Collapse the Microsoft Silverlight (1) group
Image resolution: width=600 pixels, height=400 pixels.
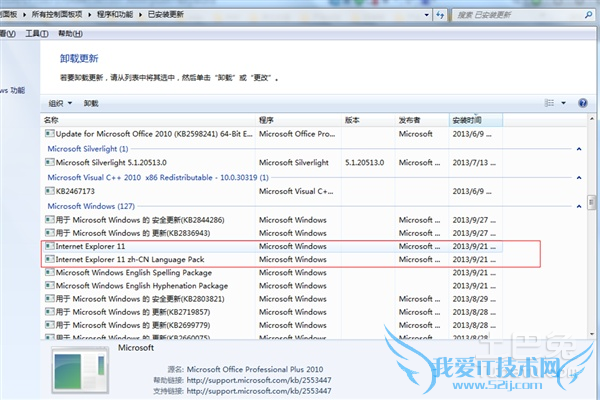[x=579, y=149]
